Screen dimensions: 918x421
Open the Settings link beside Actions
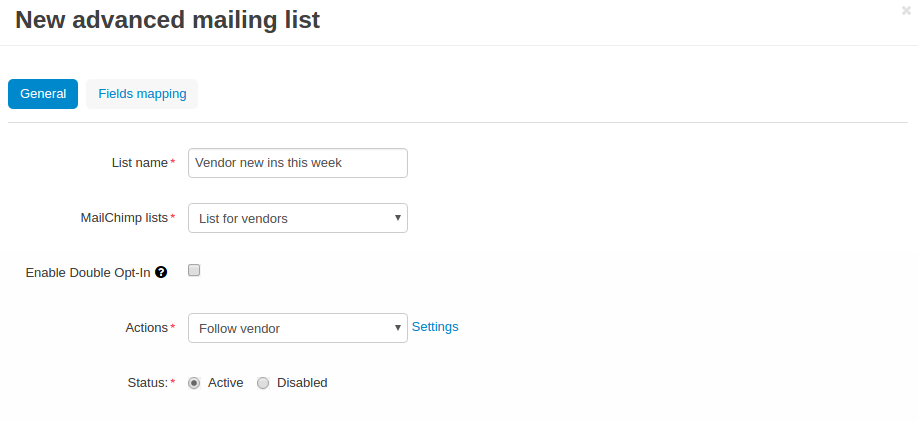point(435,327)
